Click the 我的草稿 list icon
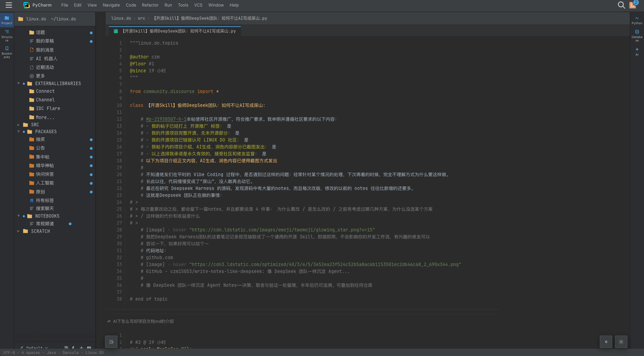This screenshot has height=356, width=644. (x=32, y=41)
